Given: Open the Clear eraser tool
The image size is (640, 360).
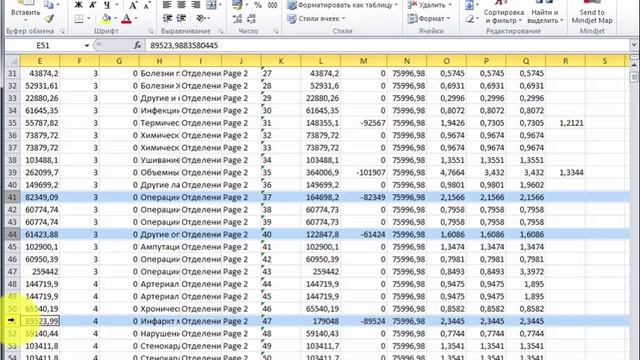Looking at the screenshot, I should 469,19.
